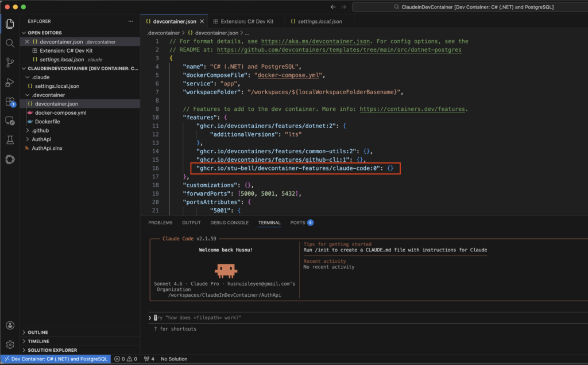Viewport: 588px width, 365px height.
Task: Close devcontainer.json in Open Editors
Action: (x=26, y=42)
